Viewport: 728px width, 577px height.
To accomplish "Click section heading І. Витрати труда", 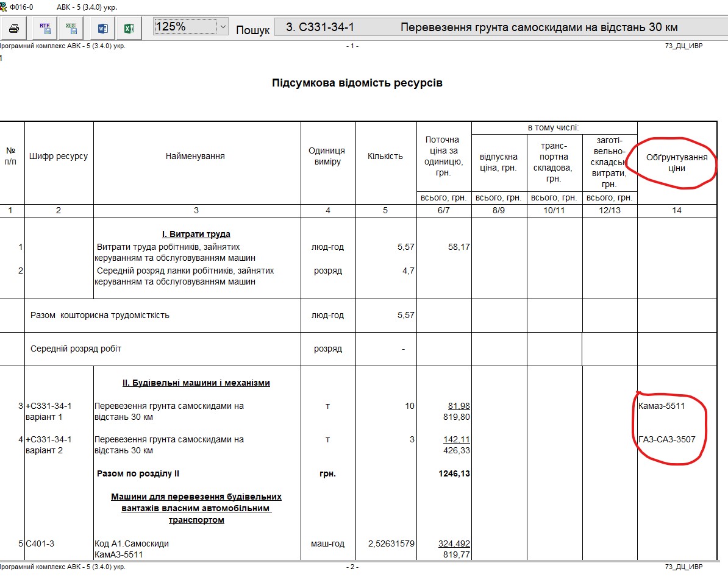I will [x=196, y=234].
